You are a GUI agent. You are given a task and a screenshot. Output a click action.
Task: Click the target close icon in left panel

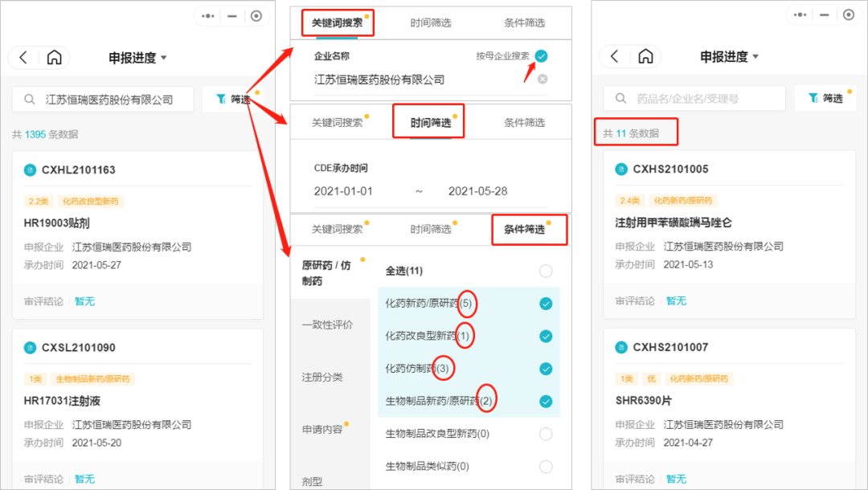click(256, 16)
